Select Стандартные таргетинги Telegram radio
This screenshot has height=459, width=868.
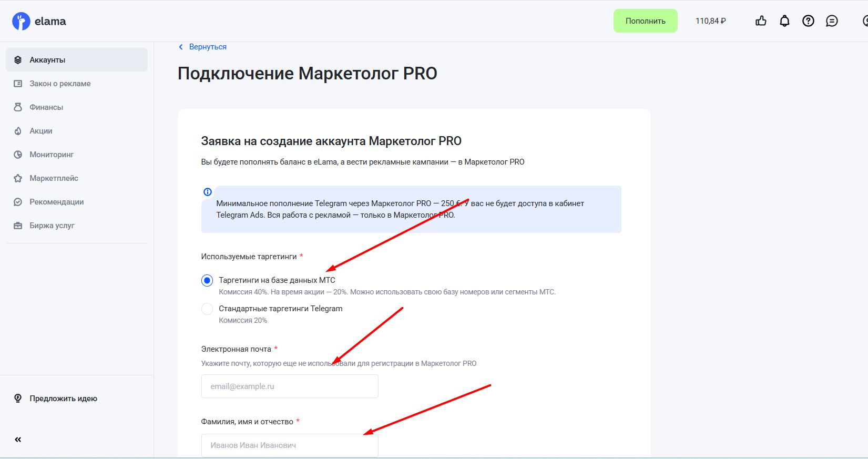click(x=207, y=309)
